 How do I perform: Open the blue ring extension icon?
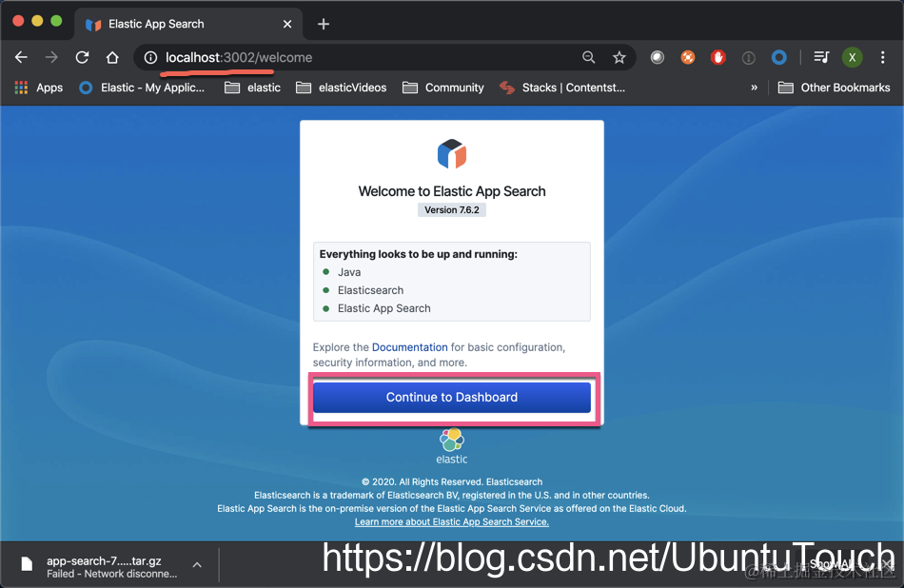coord(779,57)
